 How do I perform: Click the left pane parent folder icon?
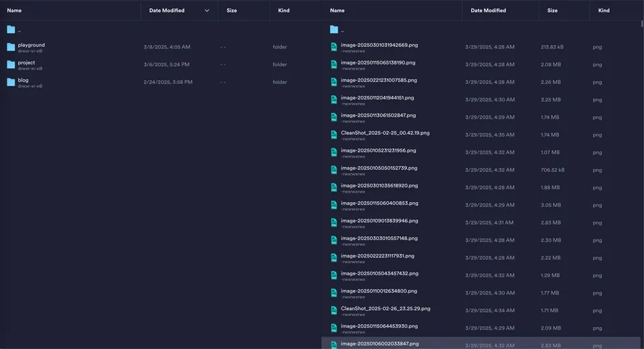(x=11, y=30)
